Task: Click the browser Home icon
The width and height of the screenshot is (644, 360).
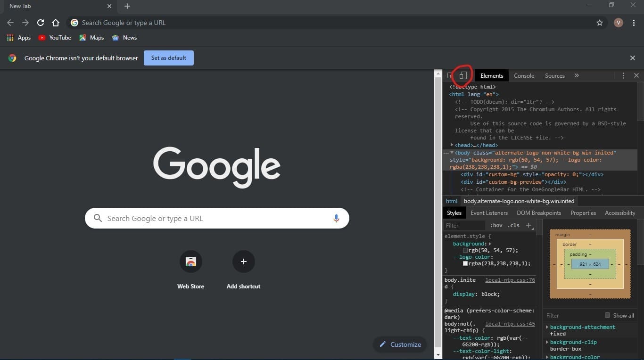Action: (56, 22)
